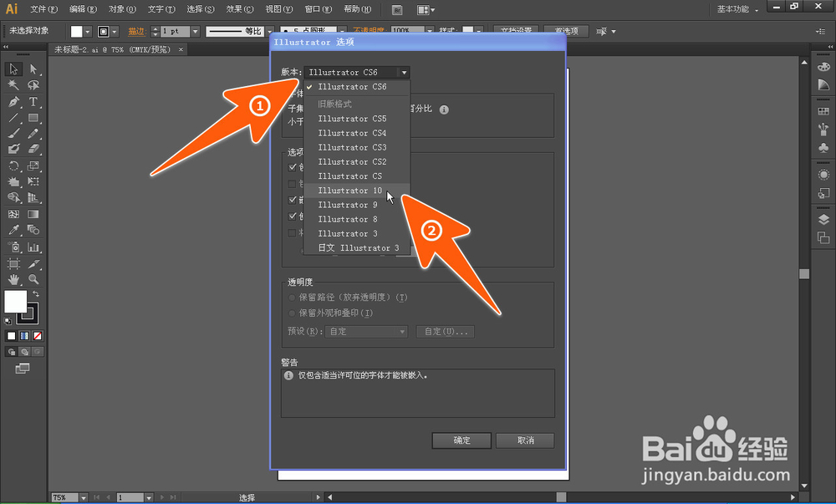This screenshot has width=836, height=504.
Task: Select the Rotate tool
Action: pos(13,165)
